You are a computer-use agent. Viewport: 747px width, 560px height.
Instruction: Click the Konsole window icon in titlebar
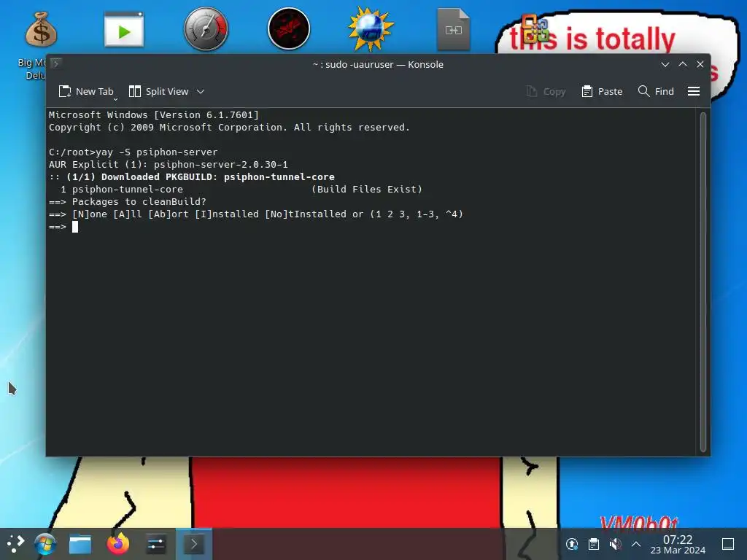55,64
